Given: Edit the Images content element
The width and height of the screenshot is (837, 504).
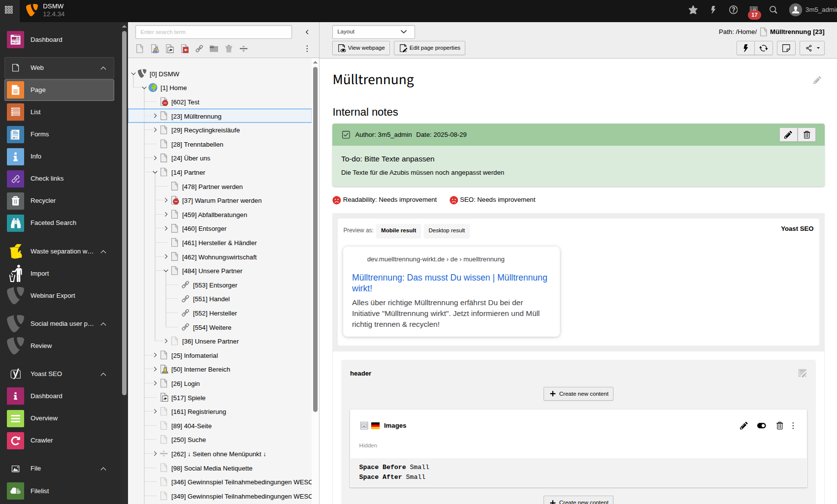Looking at the screenshot, I should 743,426.
